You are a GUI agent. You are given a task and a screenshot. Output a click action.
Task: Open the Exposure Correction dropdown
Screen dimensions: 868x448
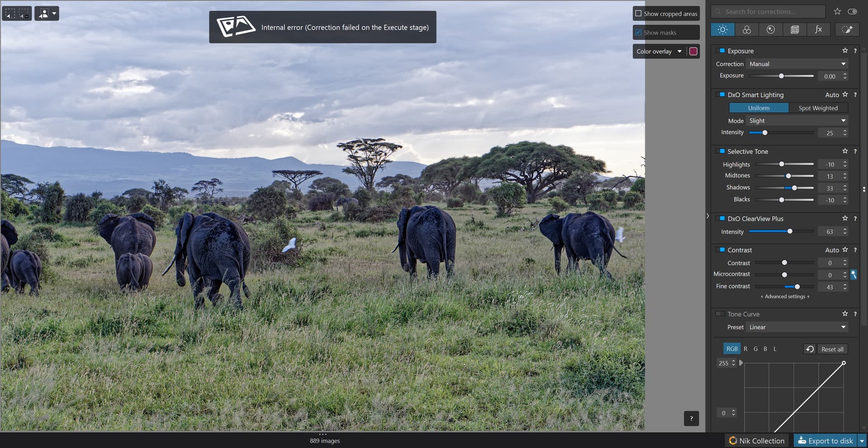(797, 64)
